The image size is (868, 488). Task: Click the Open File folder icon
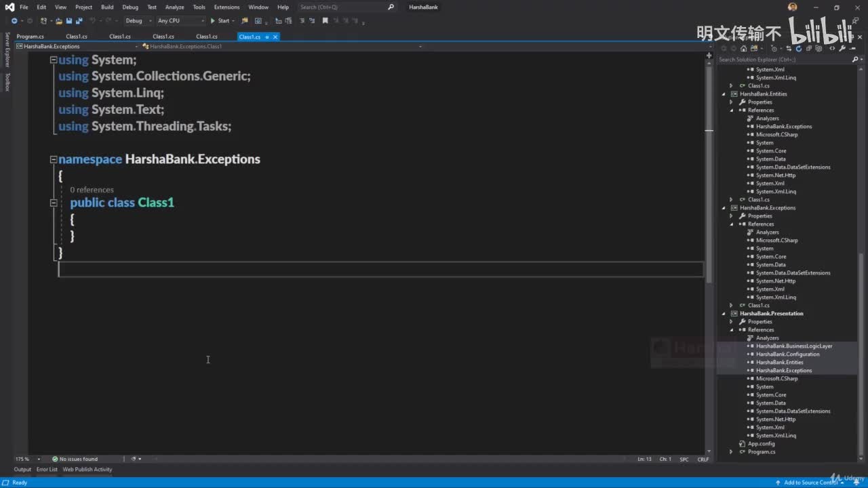point(59,20)
